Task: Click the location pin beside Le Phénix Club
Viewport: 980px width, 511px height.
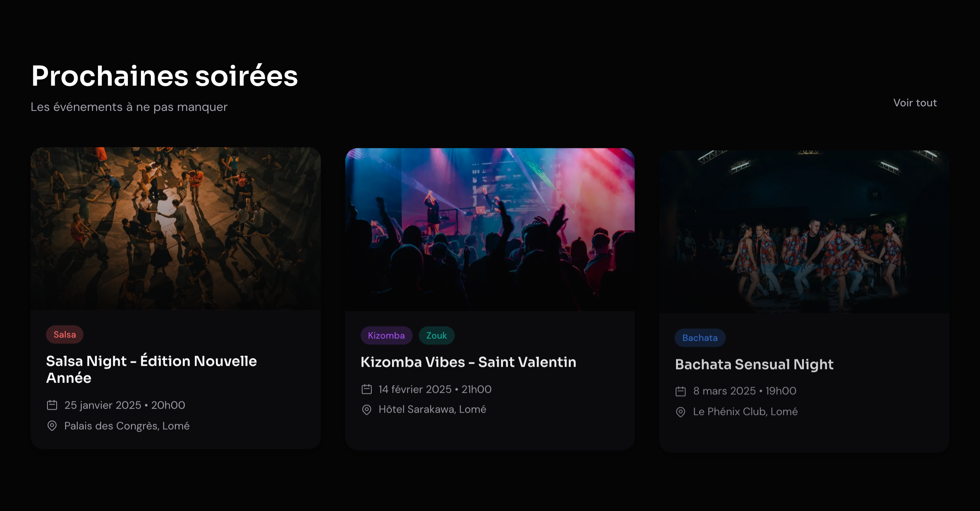Action: click(681, 412)
